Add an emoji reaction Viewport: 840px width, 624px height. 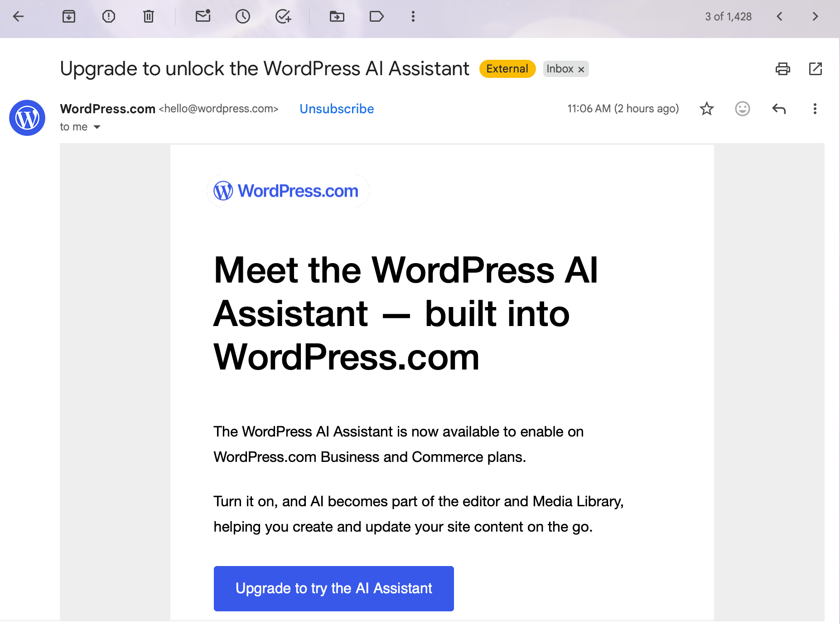point(742,109)
